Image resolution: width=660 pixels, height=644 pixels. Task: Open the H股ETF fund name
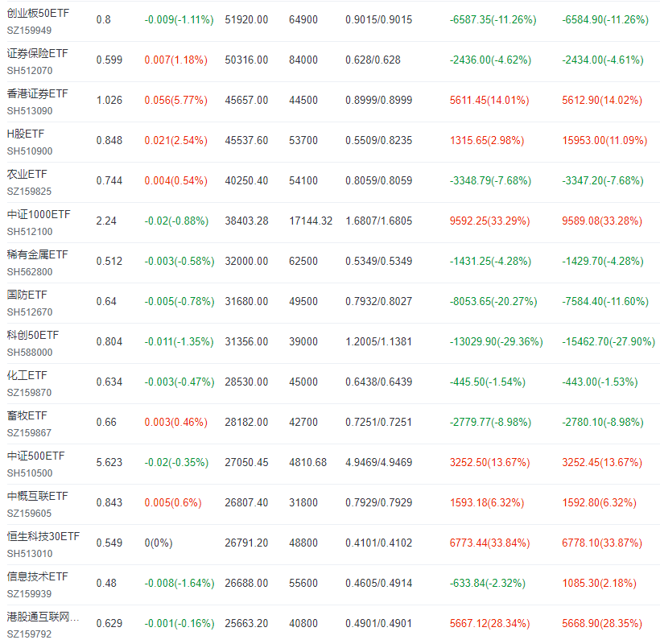26,134
